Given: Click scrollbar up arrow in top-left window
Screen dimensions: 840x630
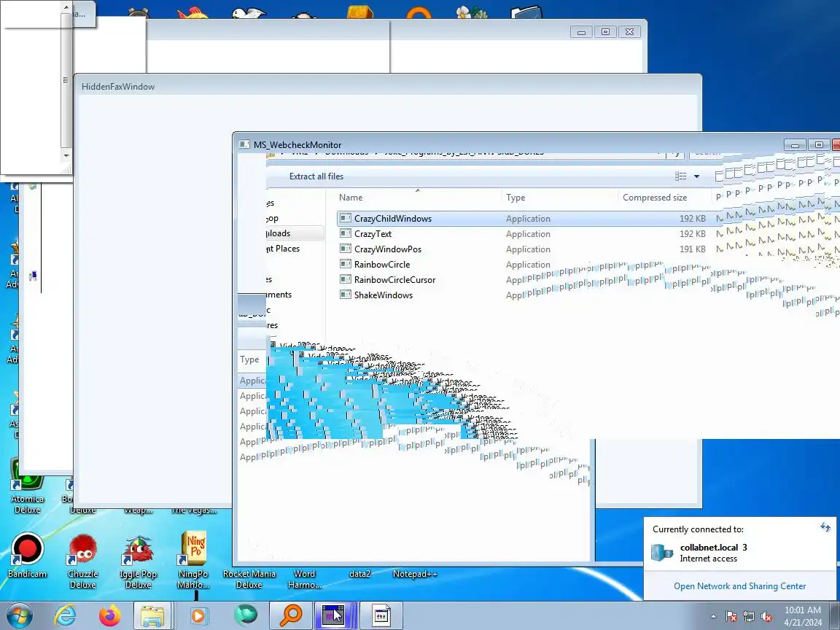Looking at the screenshot, I should point(66,7).
